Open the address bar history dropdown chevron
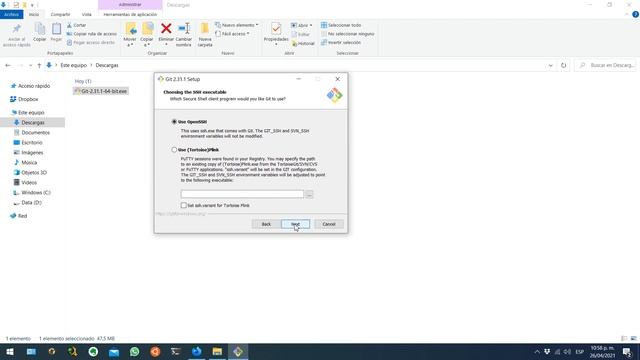This screenshot has width=640, height=360. pos(551,65)
